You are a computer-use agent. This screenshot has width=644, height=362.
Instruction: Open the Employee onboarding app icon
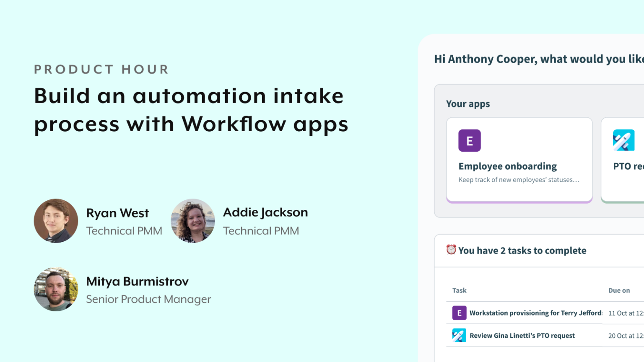[469, 140]
